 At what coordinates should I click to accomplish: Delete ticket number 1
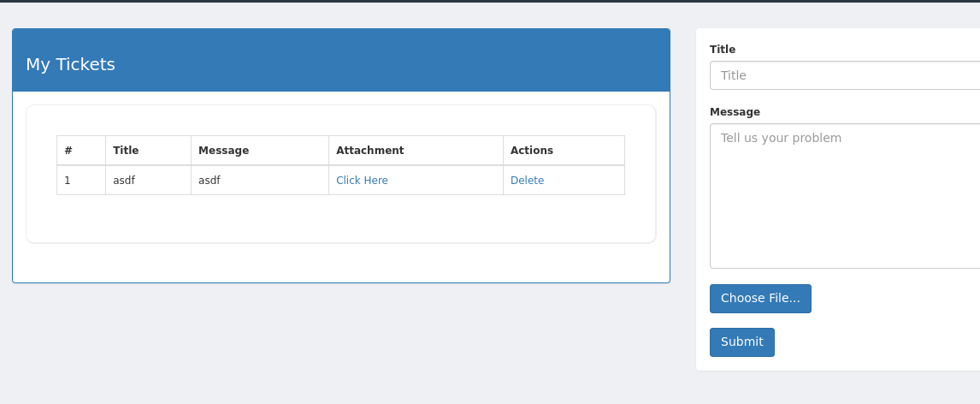(x=527, y=181)
